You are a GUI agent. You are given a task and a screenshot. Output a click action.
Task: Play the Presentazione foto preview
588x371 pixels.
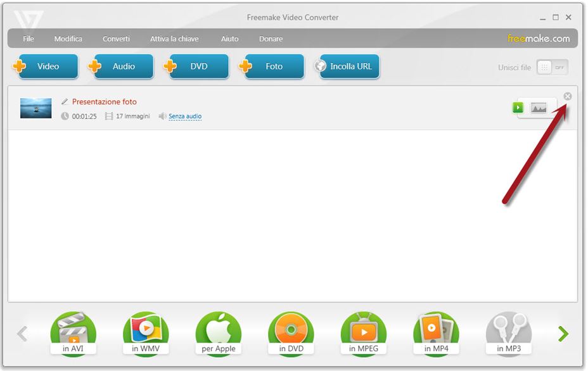(x=518, y=108)
